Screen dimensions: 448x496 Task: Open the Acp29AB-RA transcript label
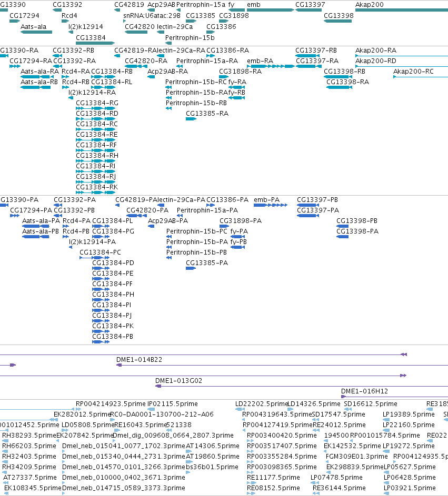click(x=167, y=72)
